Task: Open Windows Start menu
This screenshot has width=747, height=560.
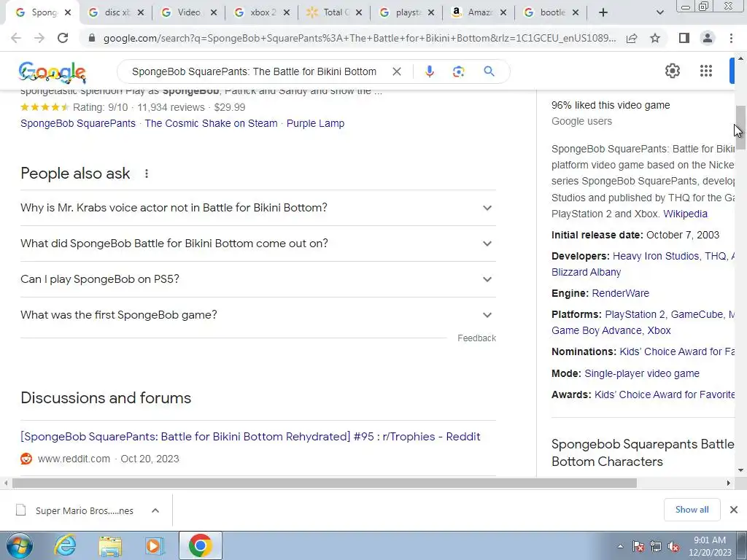Action: tap(19, 545)
